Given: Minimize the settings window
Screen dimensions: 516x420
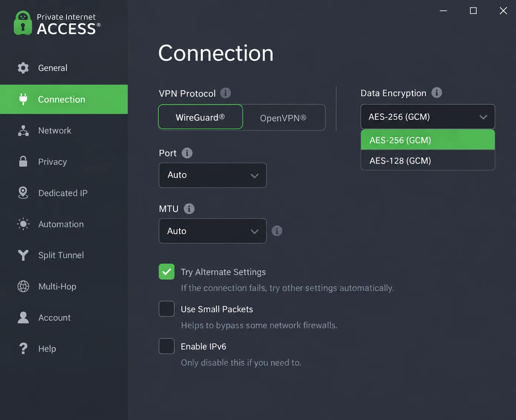Looking at the screenshot, I should click(443, 11).
